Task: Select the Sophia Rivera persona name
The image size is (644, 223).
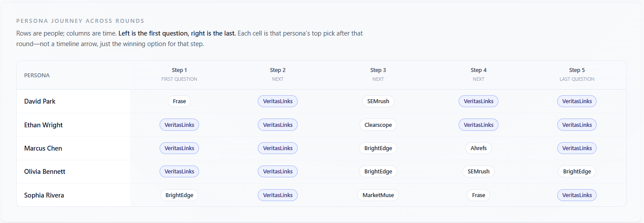Action: pyautogui.click(x=44, y=195)
